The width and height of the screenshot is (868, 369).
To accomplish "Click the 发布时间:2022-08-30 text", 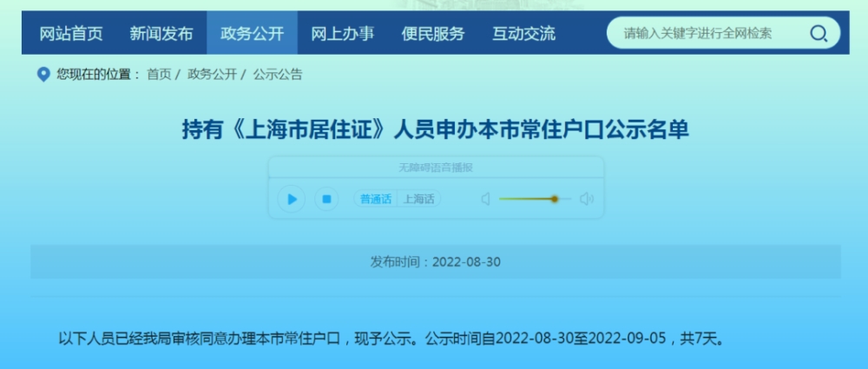I will pos(435,261).
